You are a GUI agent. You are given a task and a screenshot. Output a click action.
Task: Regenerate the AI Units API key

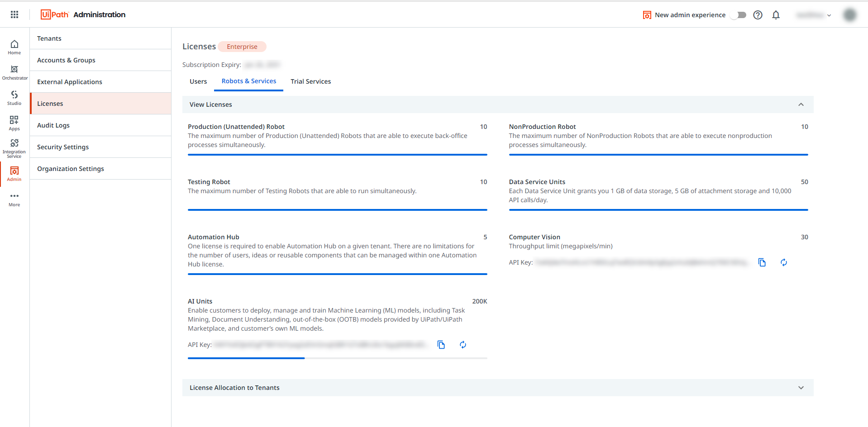pos(463,345)
